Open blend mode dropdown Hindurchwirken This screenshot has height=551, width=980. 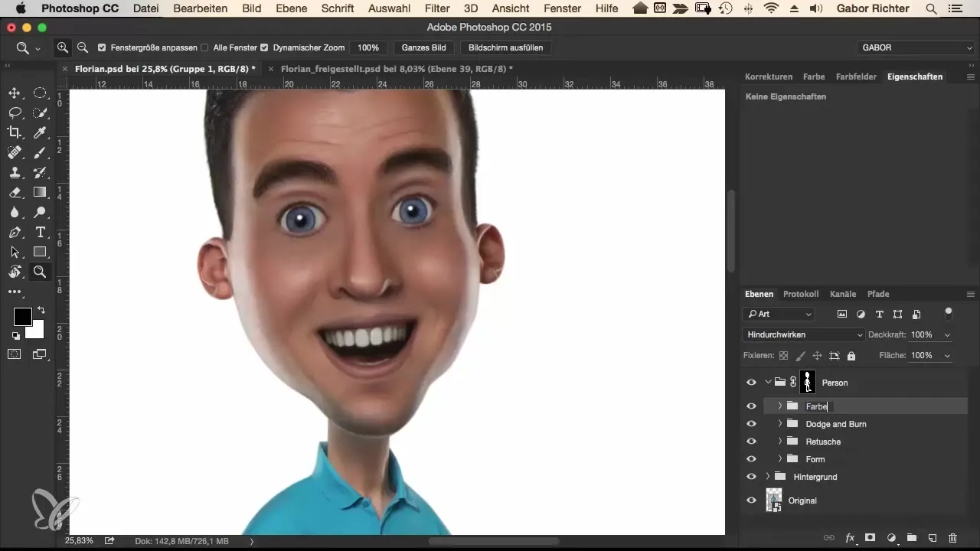[x=804, y=334]
